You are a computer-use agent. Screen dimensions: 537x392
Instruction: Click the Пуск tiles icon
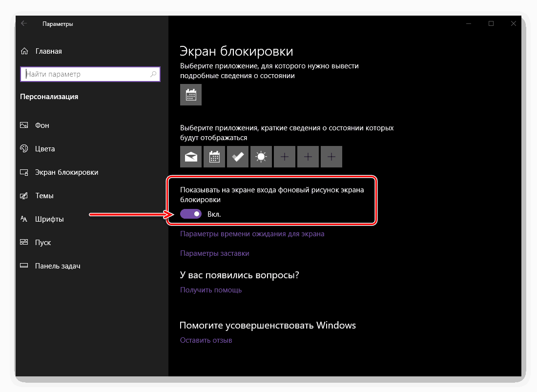coord(24,242)
